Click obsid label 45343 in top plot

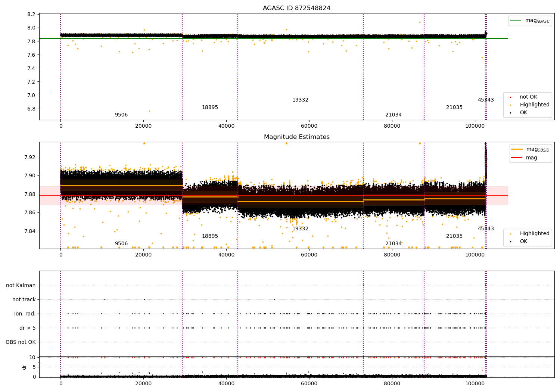pos(486,100)
